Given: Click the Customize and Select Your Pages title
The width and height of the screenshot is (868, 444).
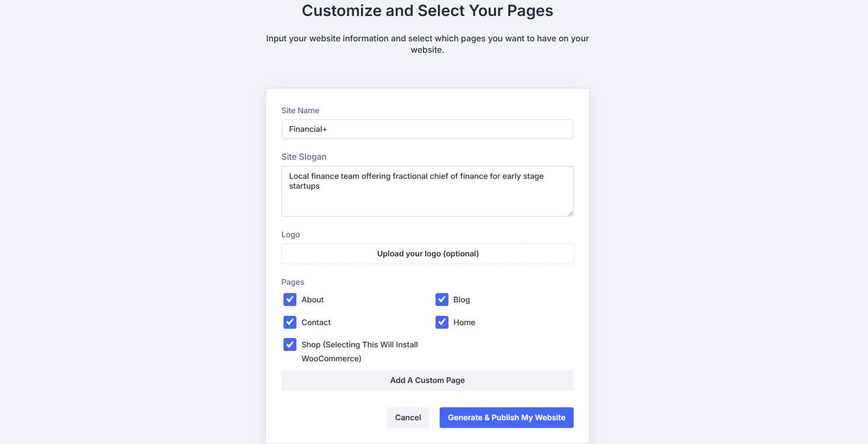Looking at the screenshot, I should 427,10.
